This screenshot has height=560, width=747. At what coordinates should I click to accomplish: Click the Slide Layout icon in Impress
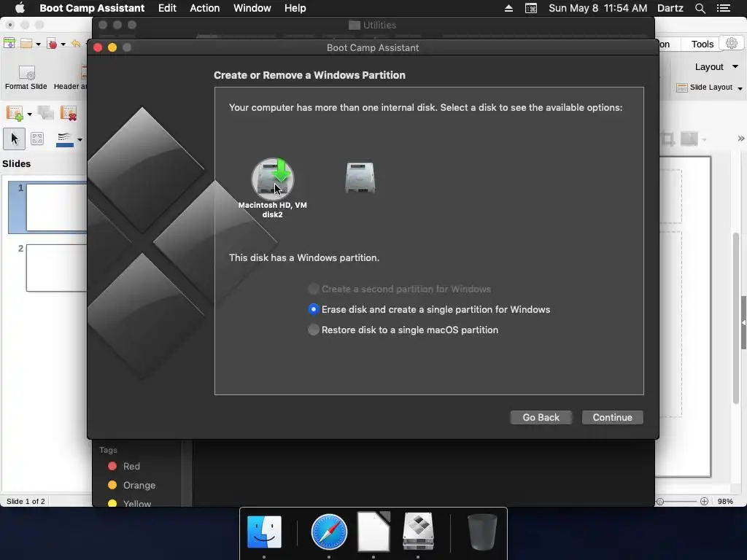[682, 87]
